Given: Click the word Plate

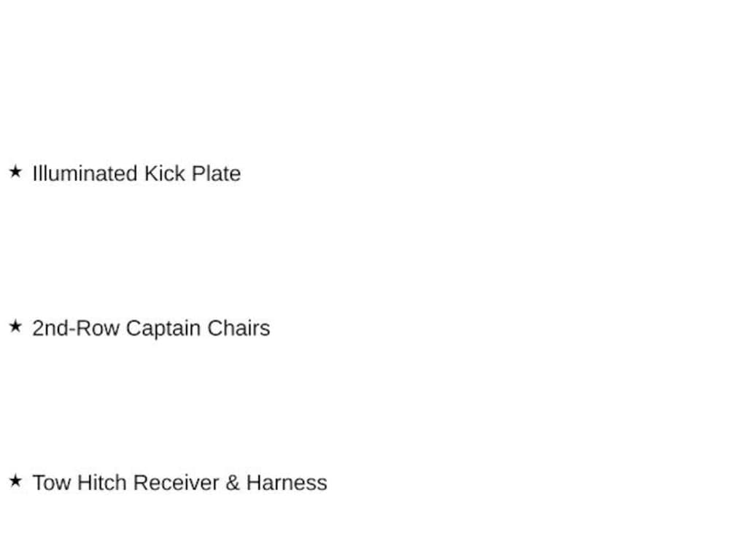Looking at the screenshot, I should [216, 174].
